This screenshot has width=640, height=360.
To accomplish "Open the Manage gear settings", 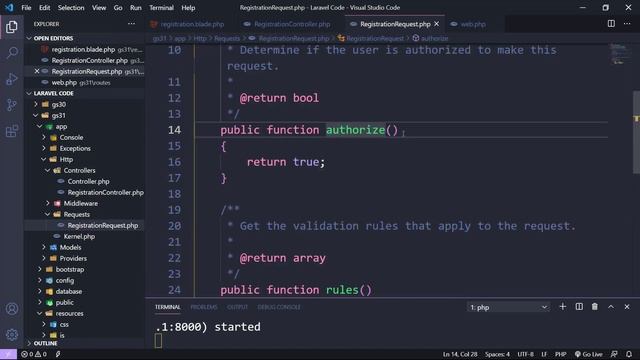I will (12, 335).
